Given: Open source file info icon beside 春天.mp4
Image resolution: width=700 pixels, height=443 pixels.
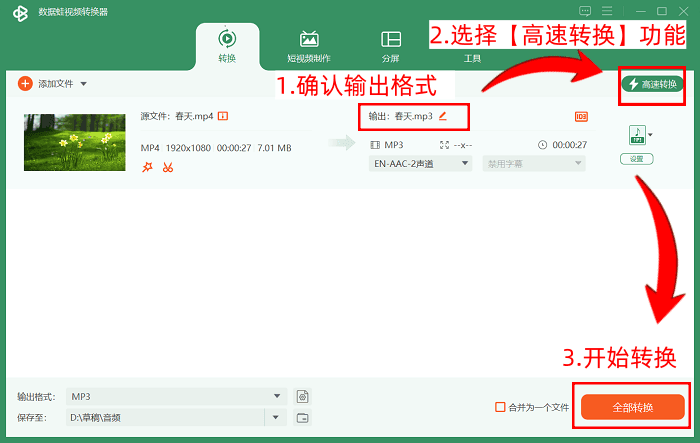Looking at the screenshot, I should pyautogui.click(x=223, y=116).
